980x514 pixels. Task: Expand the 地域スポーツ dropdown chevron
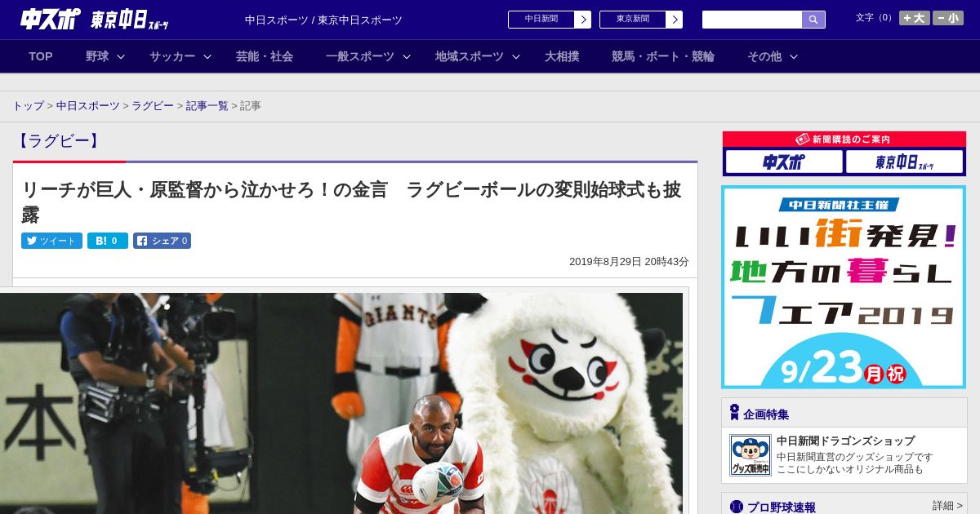[x=516, y=57]
